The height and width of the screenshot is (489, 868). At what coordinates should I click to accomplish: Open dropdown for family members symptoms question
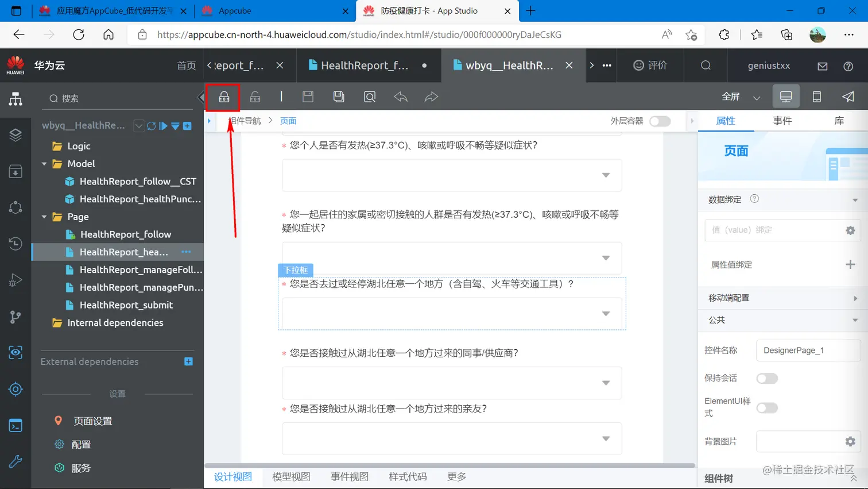tap(452, 258)
